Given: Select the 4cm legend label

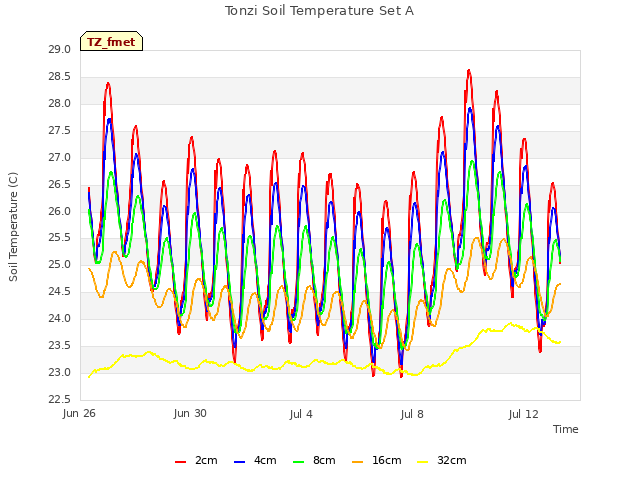Looking at the screenshot, I should tap(265, 460).
